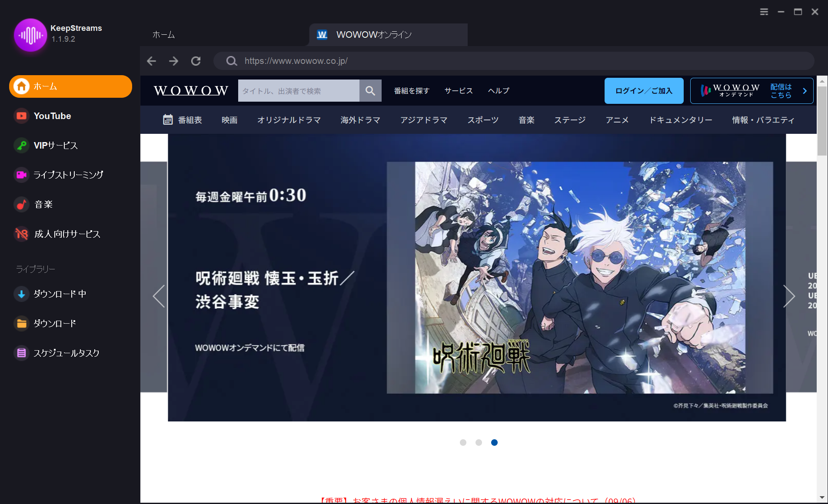The width and height of the screenshot is (828, 504).
Task: Click the page vertical scrollbar thumb
Action: (x=821, y=121)
